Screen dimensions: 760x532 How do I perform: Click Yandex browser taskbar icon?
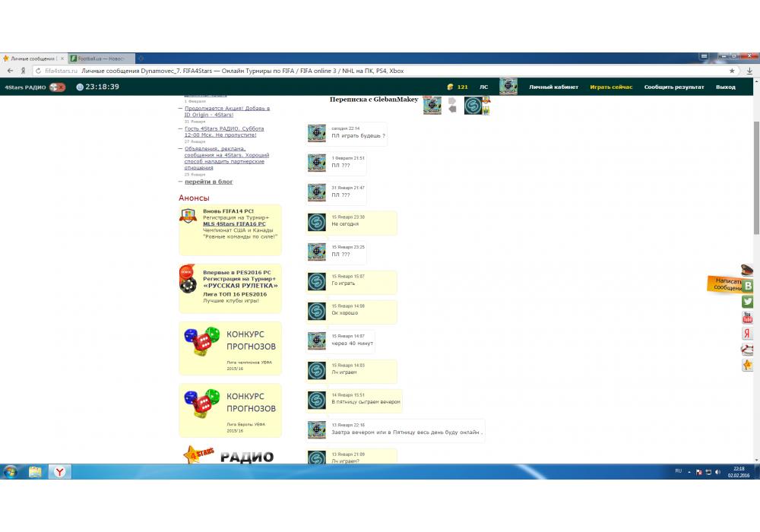(59, 471)
